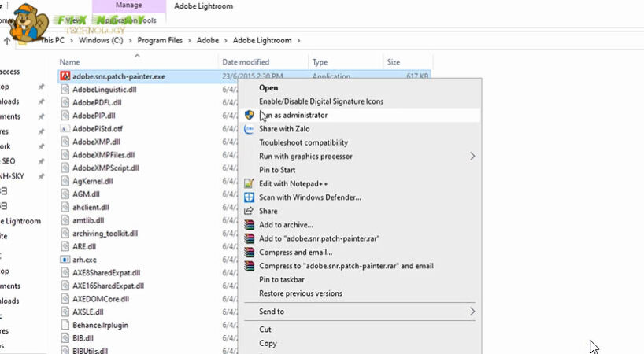Expand the Send to submenu arrow
The width and height of the screenshot is (644, 354).
point(472,312)
